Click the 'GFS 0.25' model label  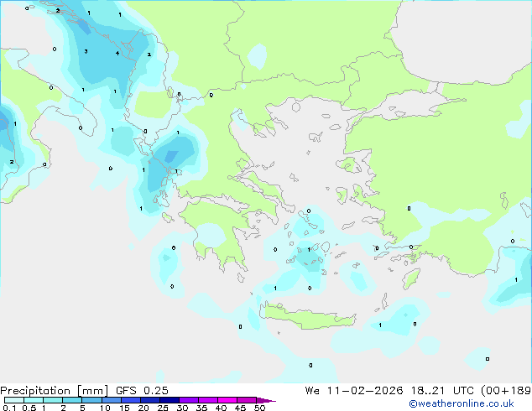(142, 391)
